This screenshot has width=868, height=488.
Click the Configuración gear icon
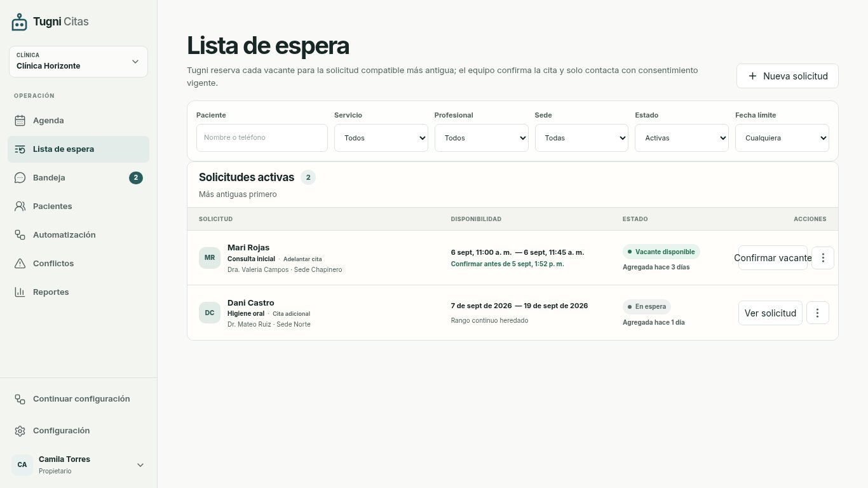pos(20,431)
